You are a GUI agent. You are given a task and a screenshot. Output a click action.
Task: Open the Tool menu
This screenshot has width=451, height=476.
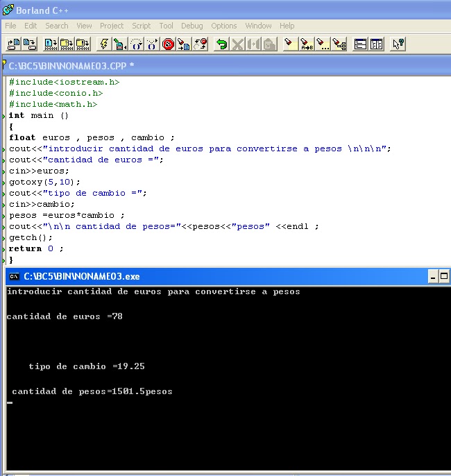click(167, 26)
